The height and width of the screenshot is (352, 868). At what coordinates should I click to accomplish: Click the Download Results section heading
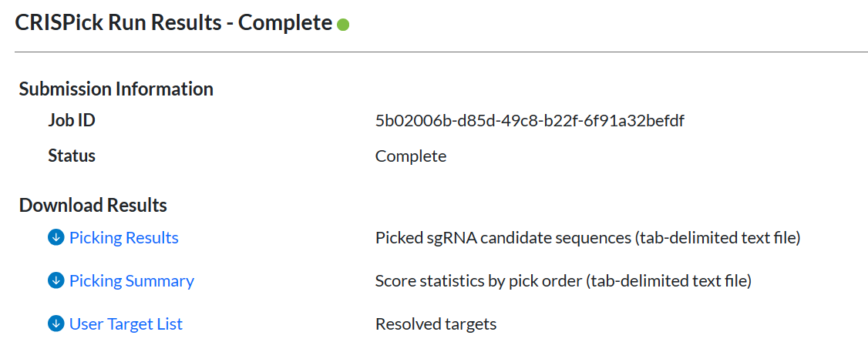[93, 206]
